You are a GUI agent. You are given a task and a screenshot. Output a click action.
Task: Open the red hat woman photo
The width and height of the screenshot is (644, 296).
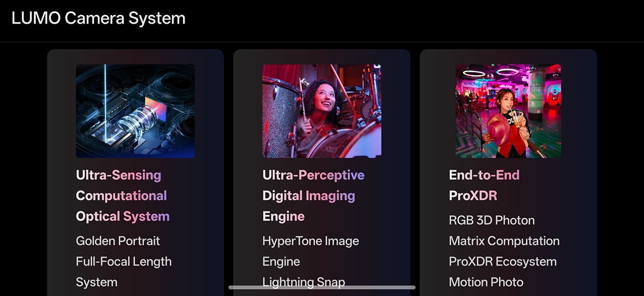pos(508,111)
